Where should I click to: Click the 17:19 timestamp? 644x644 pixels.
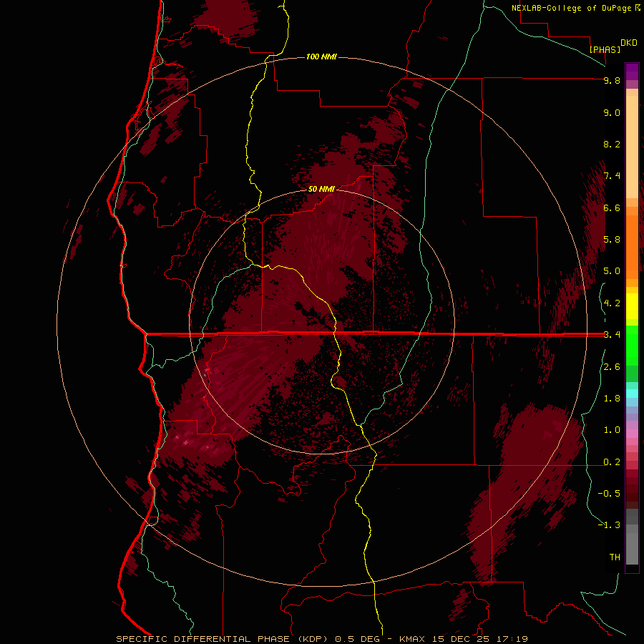click(x=512, y=639)
